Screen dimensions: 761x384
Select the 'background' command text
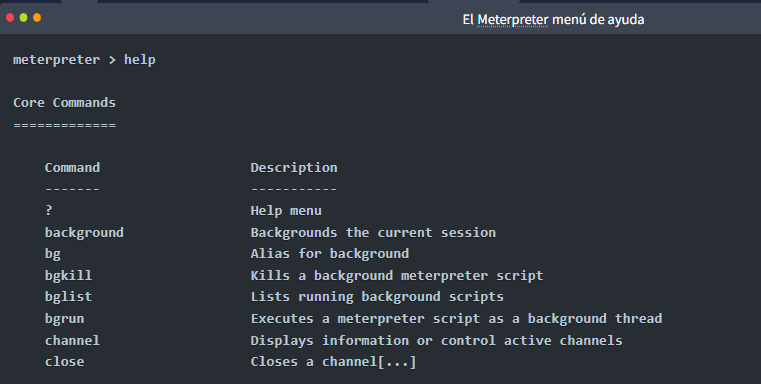pos(84,233)
